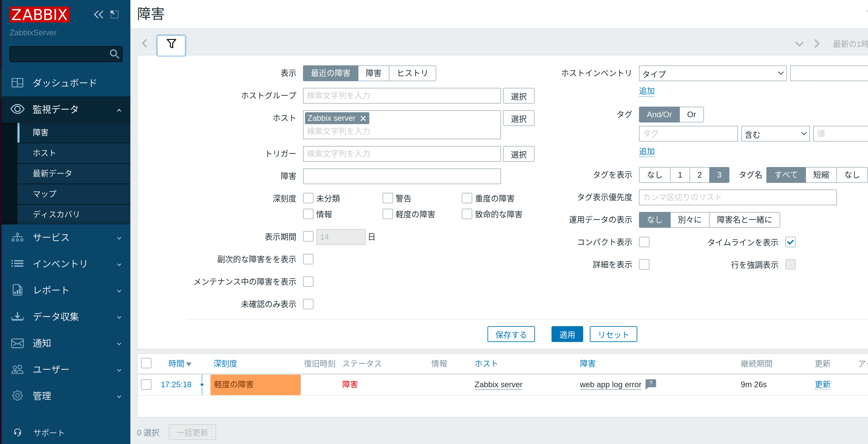Open the 含む tag operator dropdown
Image resolution: width=868 pixels, height=444 pixels.
775,134
